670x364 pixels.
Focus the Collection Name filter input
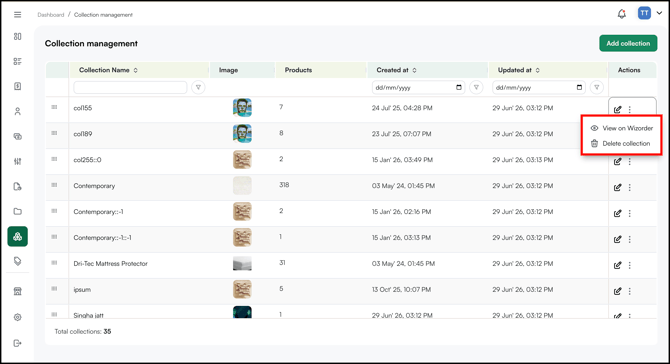click(130, 88)
